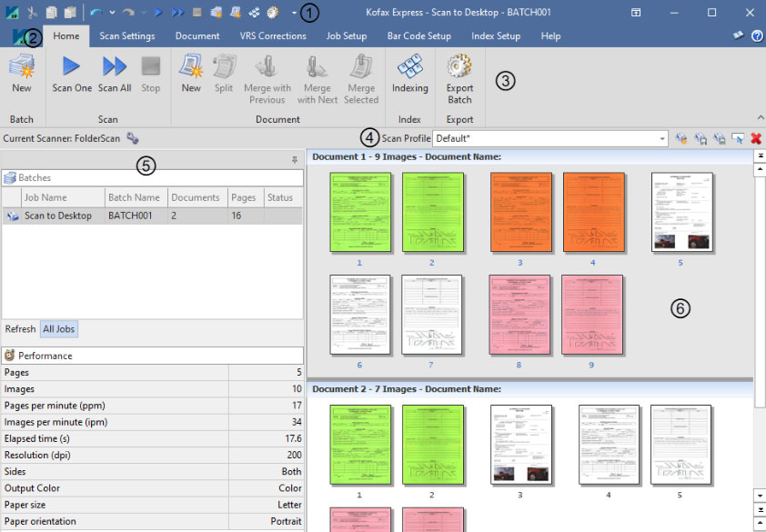
Task: Click the Help question mark icon
Action: [757, 35]
